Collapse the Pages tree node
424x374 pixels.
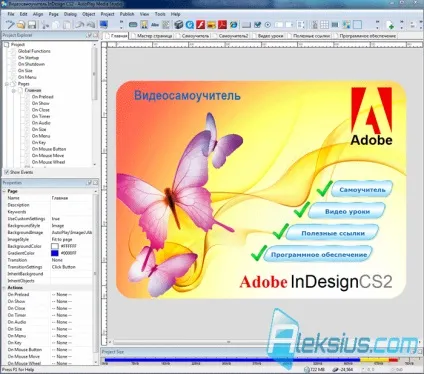click(7, 84)
